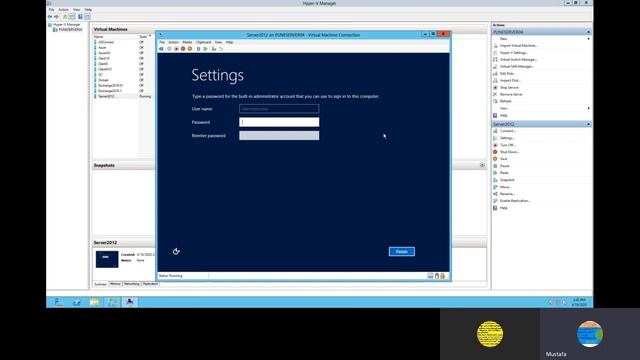The image size is (640, 360).
Task: Expand the New submenu in Actions pane
Action: click(588, 39)
